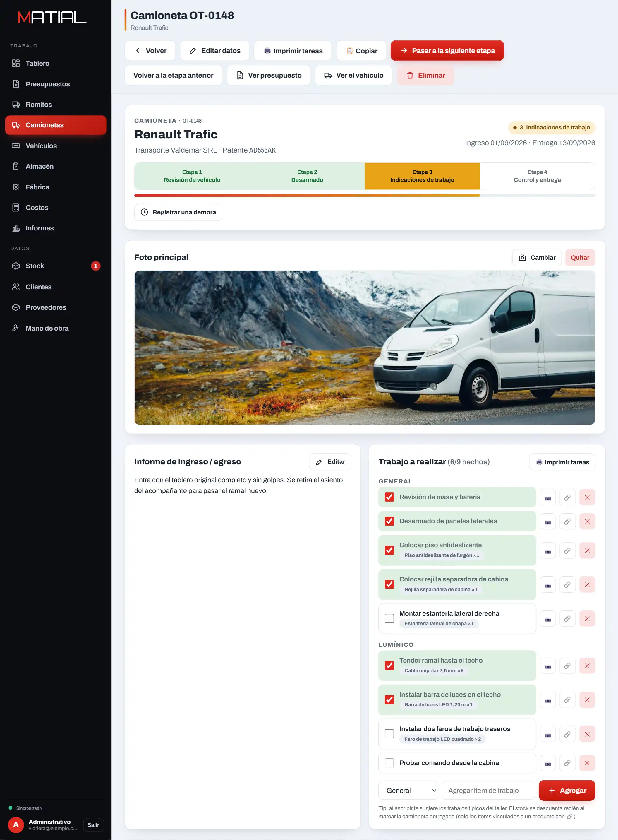Link product to Desarmado de paneles laterales
Image resolution: width=618 pixels, height=840 pixels.
click(x=567, y=521)
